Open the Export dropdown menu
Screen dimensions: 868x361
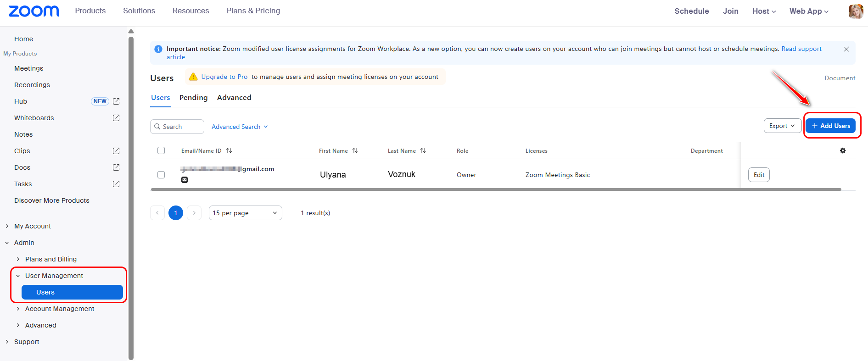tap(782, 126)
